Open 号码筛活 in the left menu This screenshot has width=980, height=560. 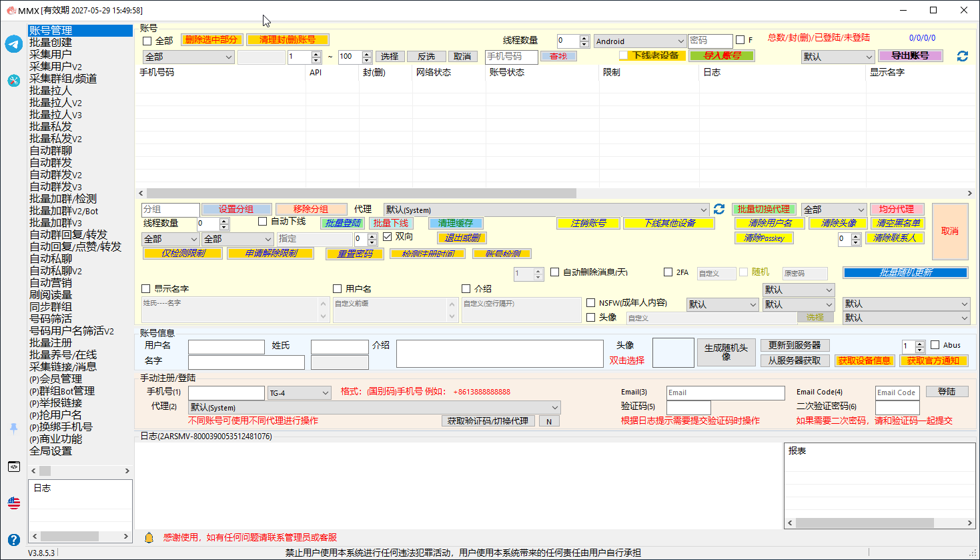click(51, 318)
